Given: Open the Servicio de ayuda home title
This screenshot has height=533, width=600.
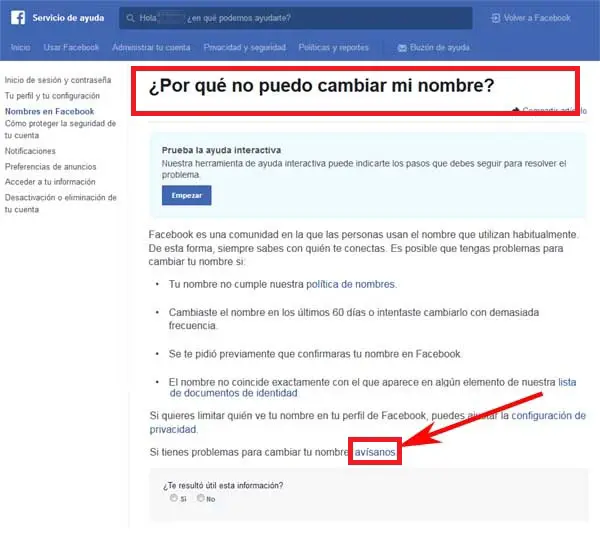Looking at the screenshot, I should pyautogui.click(x=68, y=18).
